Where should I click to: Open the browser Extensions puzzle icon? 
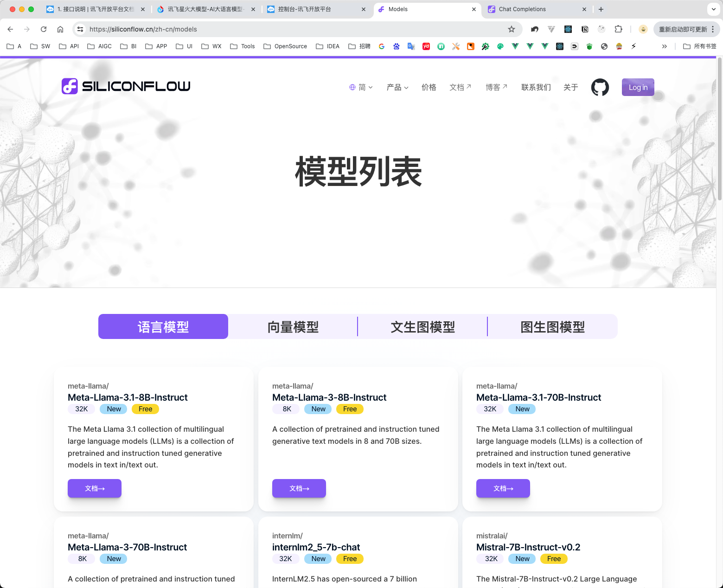click(x=618, y=29)
